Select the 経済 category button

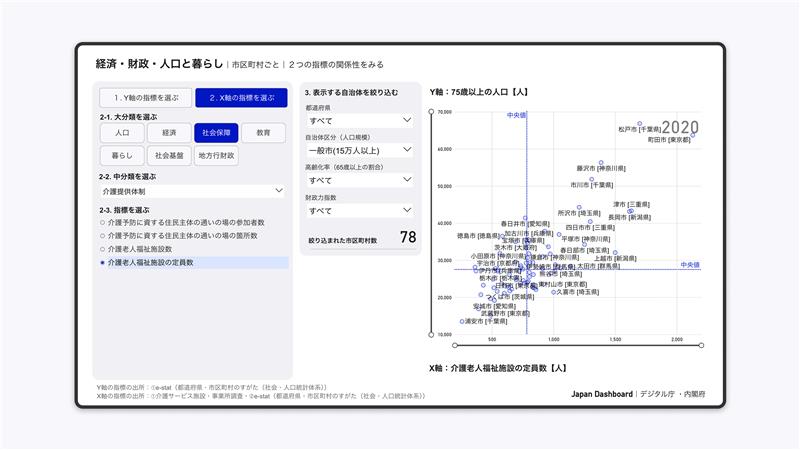[169, 133]
